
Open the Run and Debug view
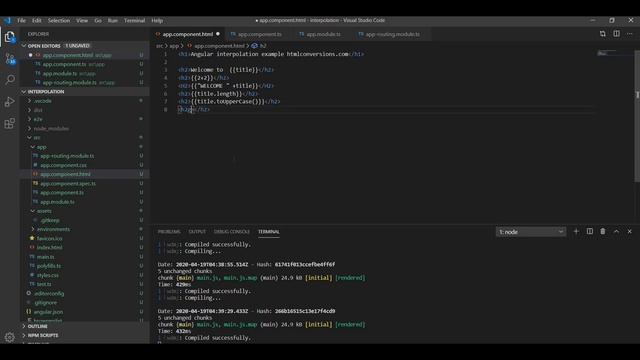[x=10, y=101]
